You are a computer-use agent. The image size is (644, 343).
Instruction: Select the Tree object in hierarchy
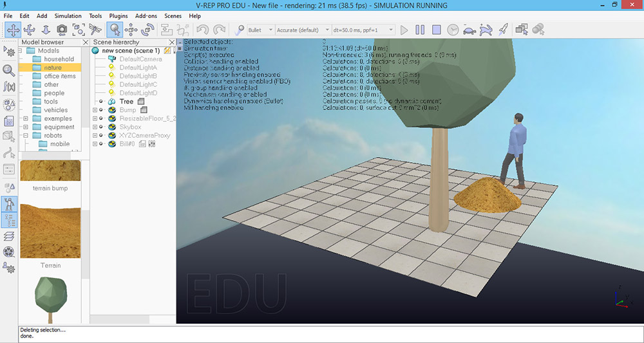pyautogui.click(x=126, y=101)
